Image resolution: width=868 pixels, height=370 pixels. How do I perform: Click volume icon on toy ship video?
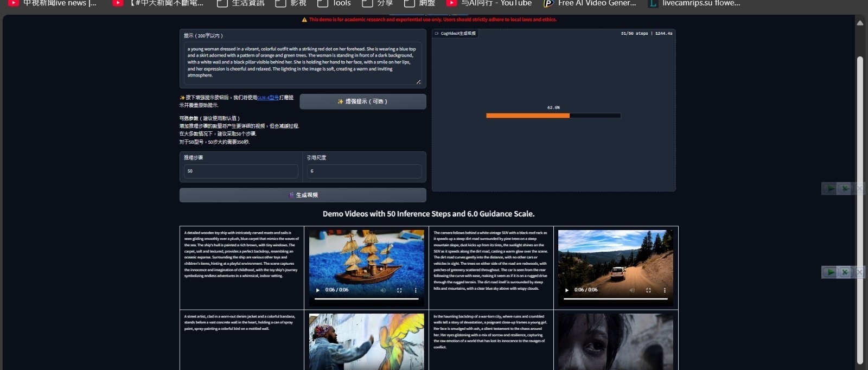383,290
